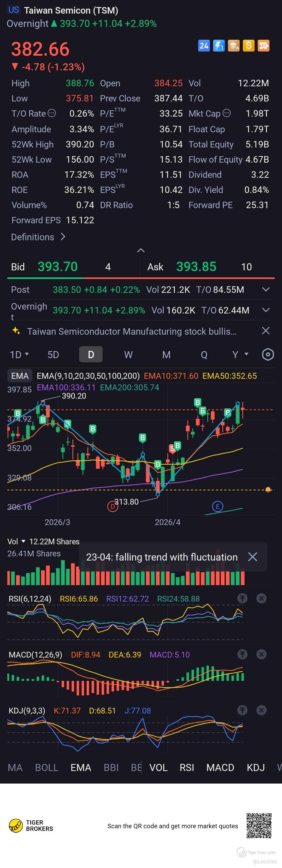
Task: Tap the red S sell marker on chart
Action: tap(172, 448)
